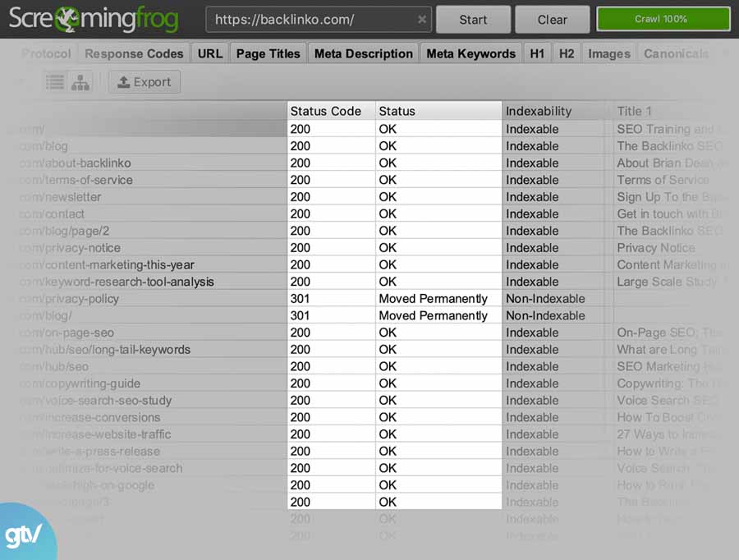Image resolution: width=739 pixels, height=560 pixels.
Task: Clear the URL using the x icon
Action: pos(422,19)
